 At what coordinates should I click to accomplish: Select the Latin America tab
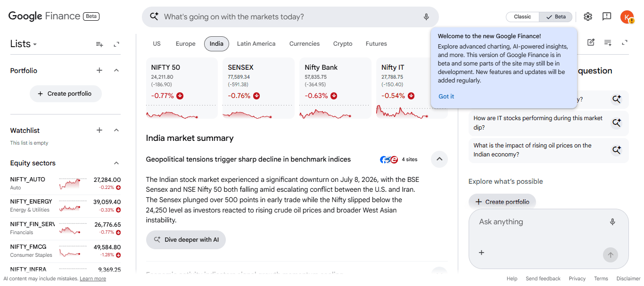(256, 44)
